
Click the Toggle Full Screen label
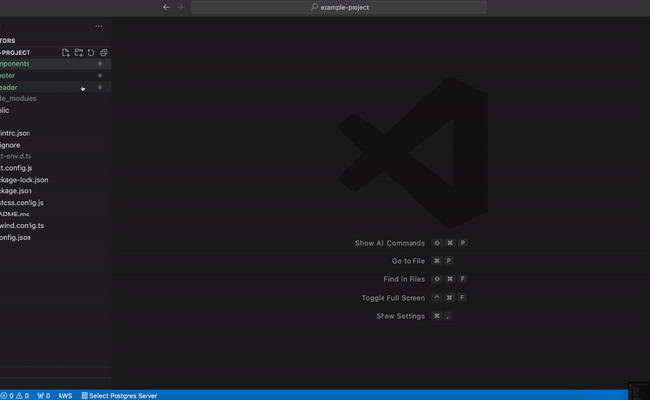(x=393, y=298)
